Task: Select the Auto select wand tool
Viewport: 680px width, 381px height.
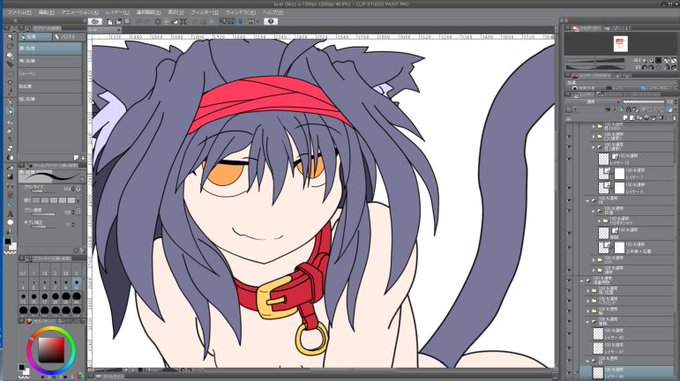Action: pyautogui.click(x=10, y=83)
